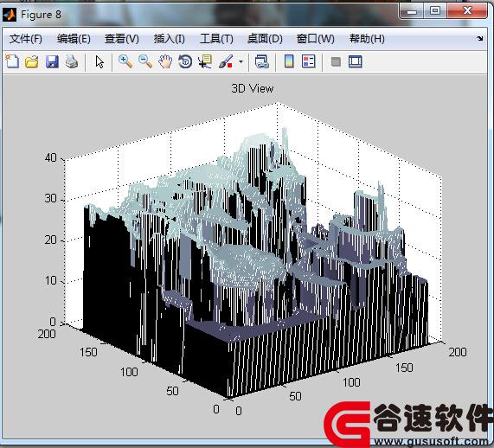Show plot tools and dock figure
The image size is (494, 448).
(356, 61)
